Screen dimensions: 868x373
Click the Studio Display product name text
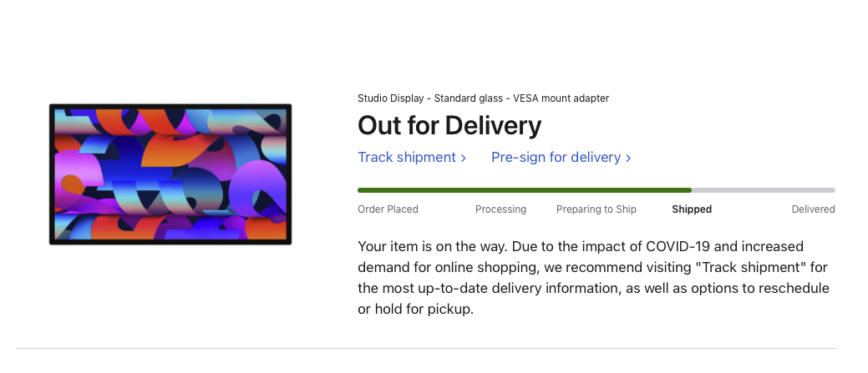(x=483, y=98)
